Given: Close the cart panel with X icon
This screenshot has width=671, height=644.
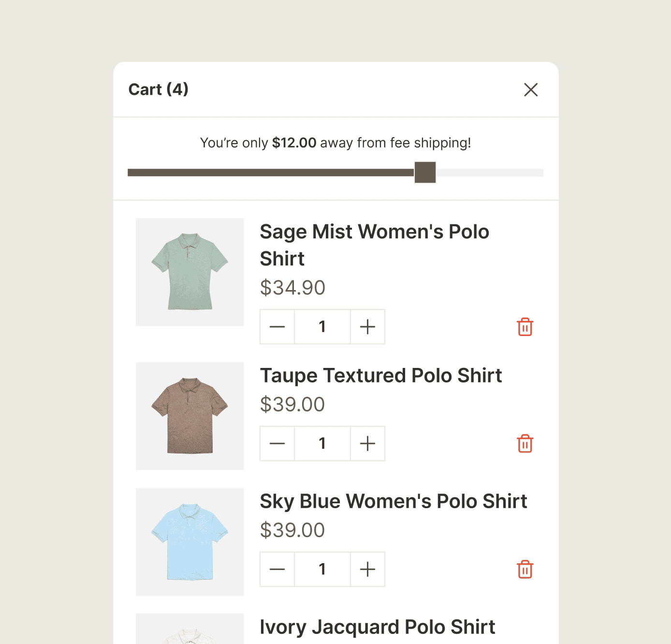Looking at the screenshot, I should 531,89.
